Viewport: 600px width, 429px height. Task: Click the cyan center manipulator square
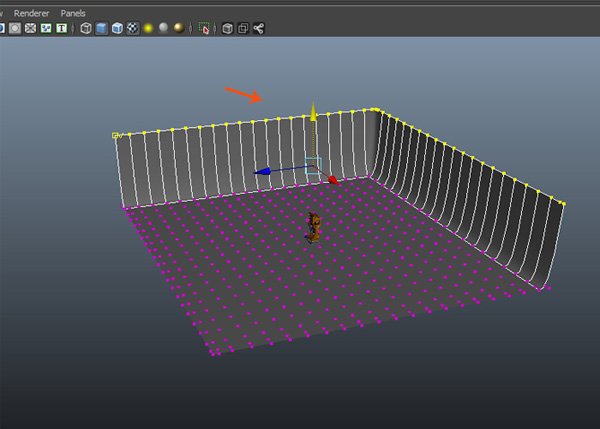313,166
